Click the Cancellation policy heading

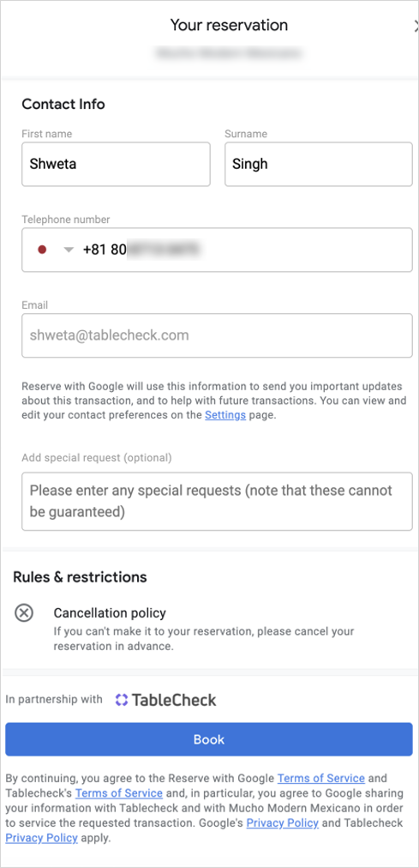coord(110,613)
